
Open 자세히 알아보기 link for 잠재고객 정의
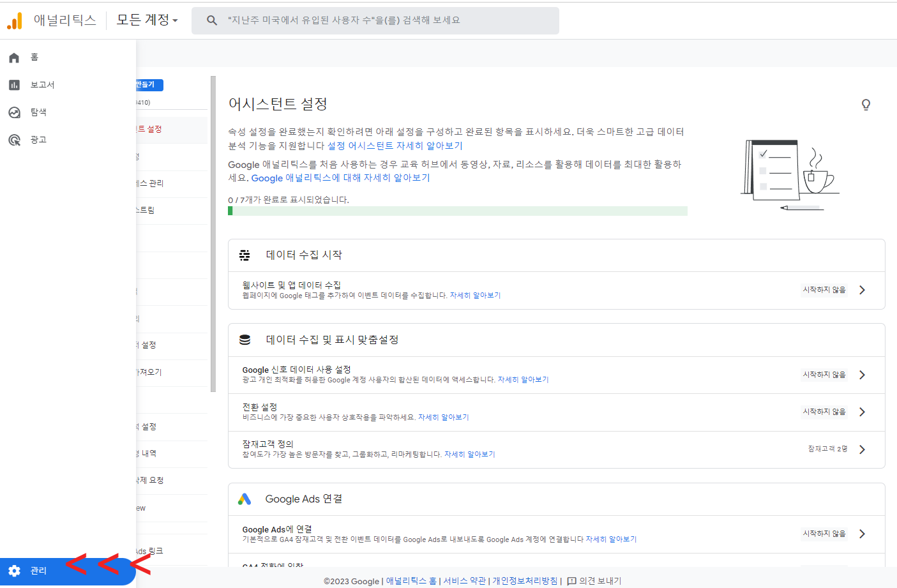(469, 455)
